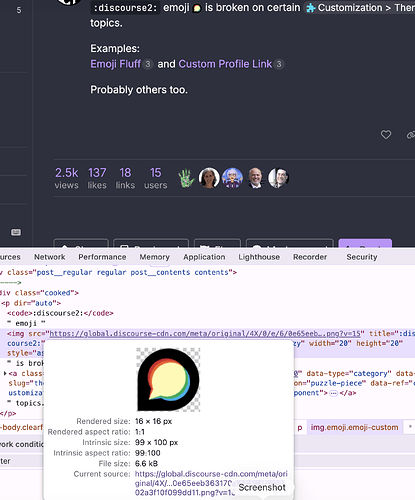Open the bald smiling man's avatar

[x=255, y=178]
